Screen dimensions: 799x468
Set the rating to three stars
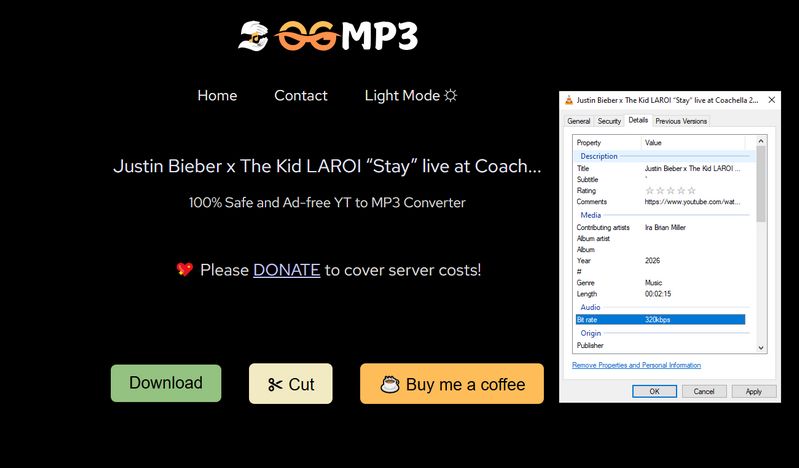click(x=671, y=191)
